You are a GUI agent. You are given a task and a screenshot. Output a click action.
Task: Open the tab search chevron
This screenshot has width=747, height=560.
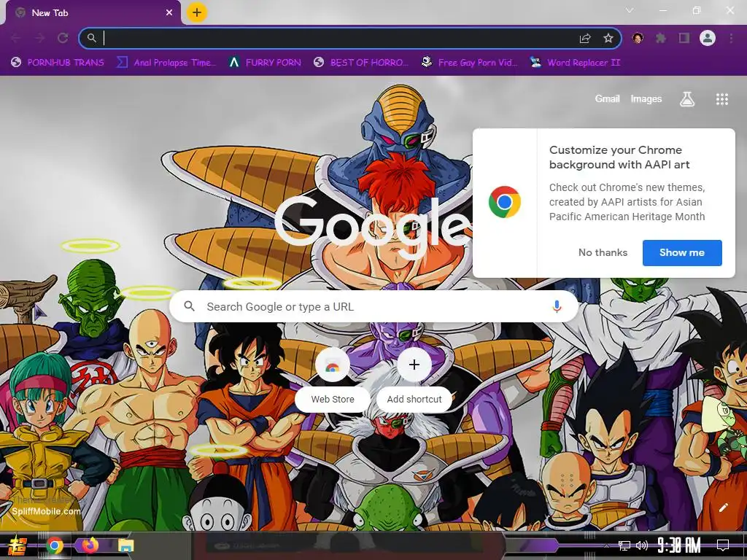(630, 10)
